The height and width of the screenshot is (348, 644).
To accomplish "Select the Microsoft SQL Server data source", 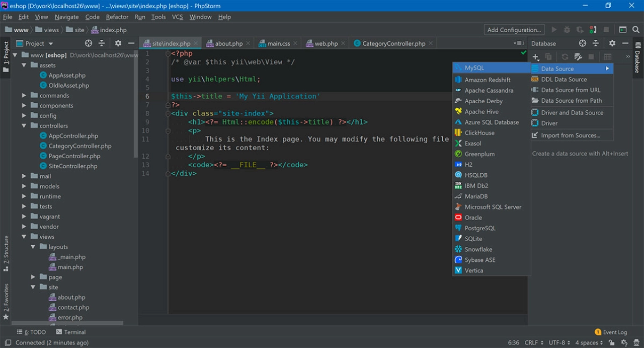I will point(492,207).
